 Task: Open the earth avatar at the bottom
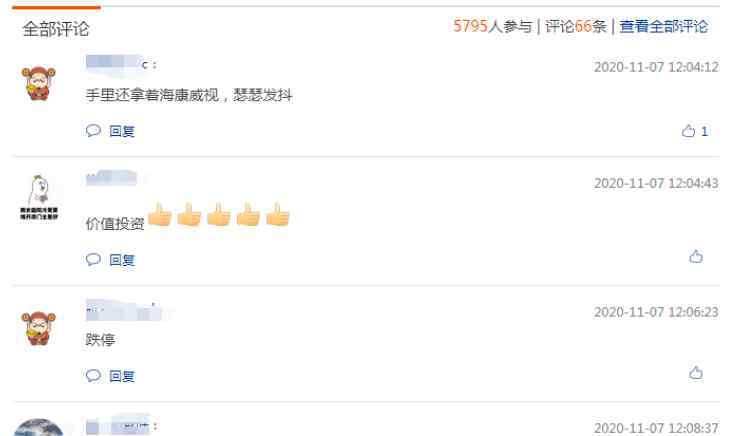click(39, 427)
